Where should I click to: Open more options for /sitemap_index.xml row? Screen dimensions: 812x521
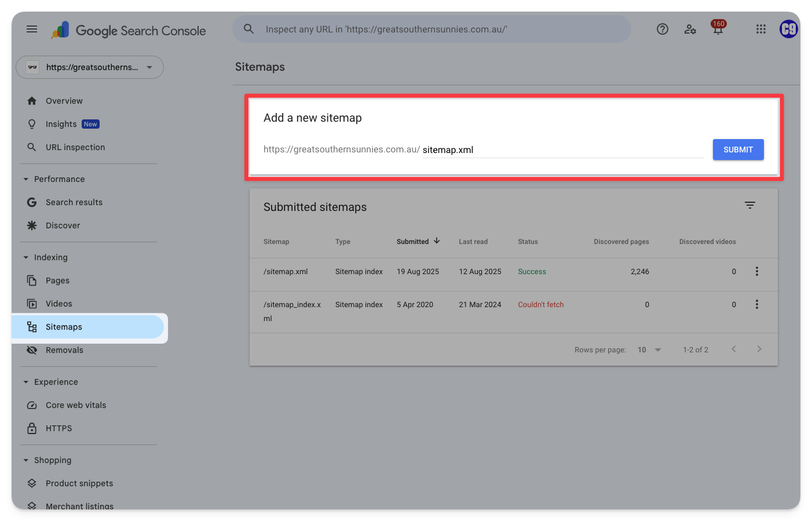click(x=756, y=304)
